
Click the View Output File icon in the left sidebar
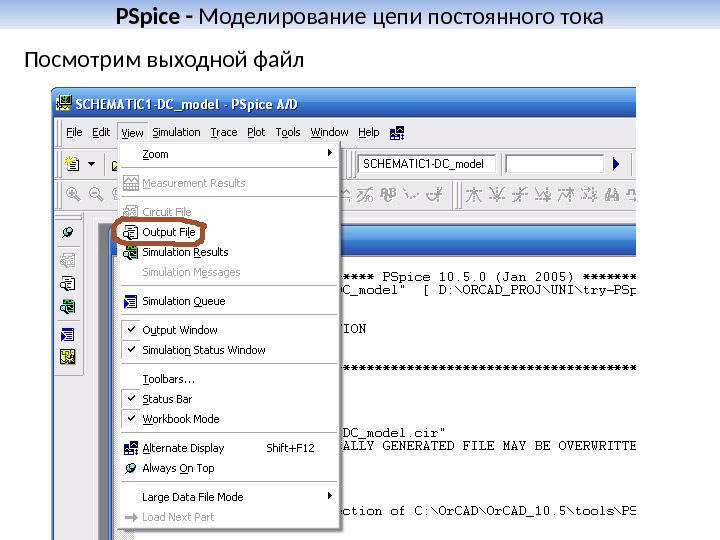coord(68,283)
